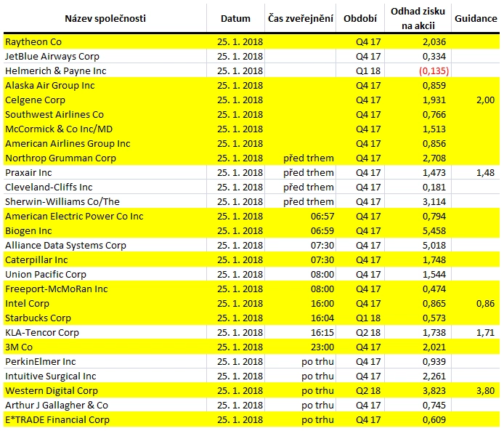
Task: Click the 'Datum' column header
Action: [235, 19]
